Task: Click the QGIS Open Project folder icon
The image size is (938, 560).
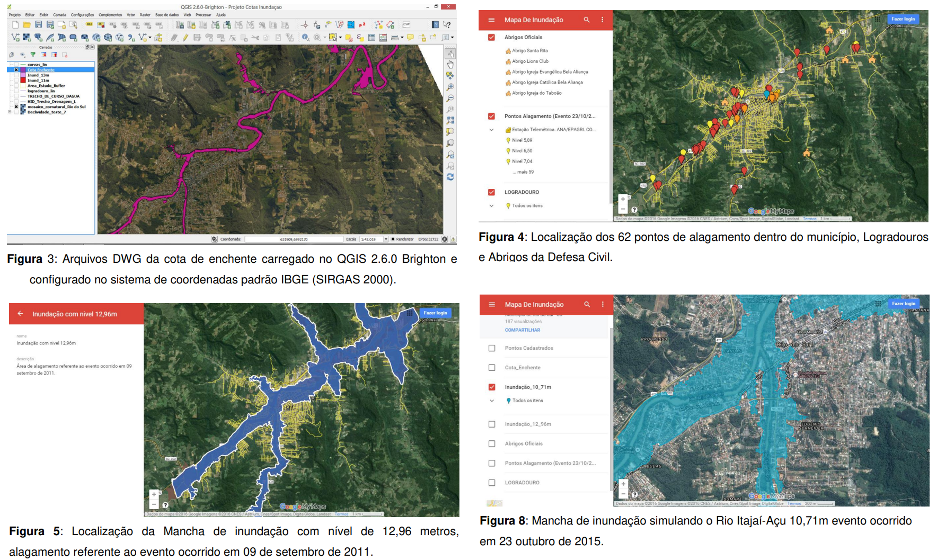Action: [27, 25]
